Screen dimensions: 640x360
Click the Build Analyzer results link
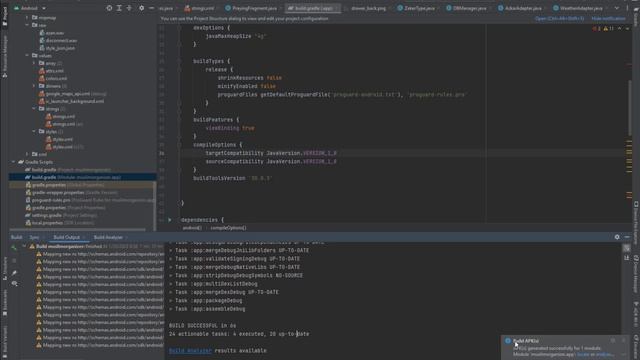(190, 351)
